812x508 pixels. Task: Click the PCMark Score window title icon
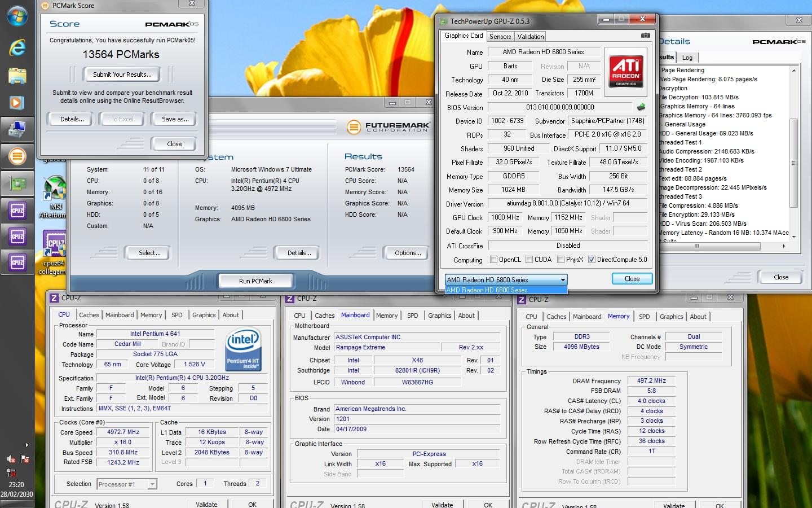[x=46, y=5]
